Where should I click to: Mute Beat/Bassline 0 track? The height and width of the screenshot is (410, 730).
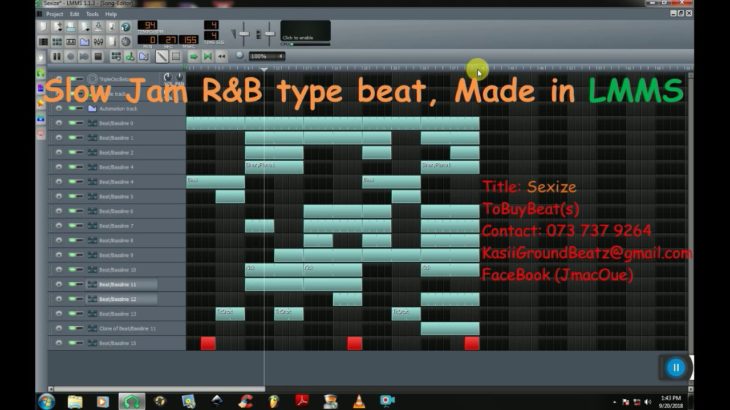tap(72, 123)
